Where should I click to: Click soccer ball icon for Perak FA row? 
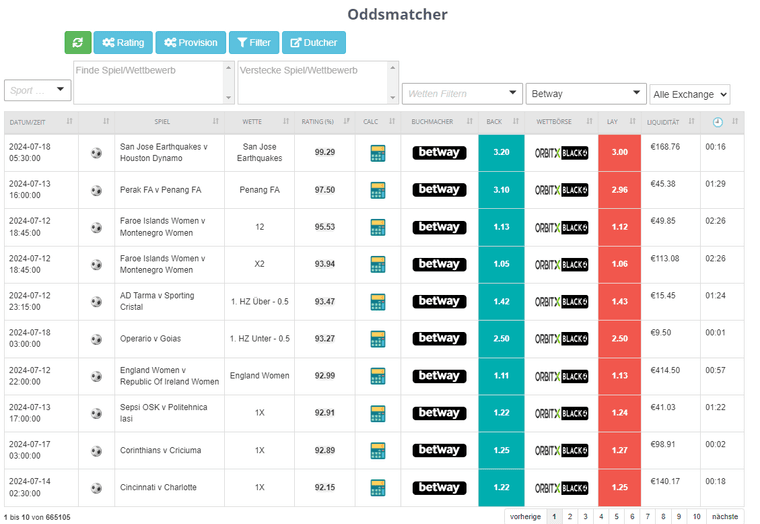coord(96,191)
